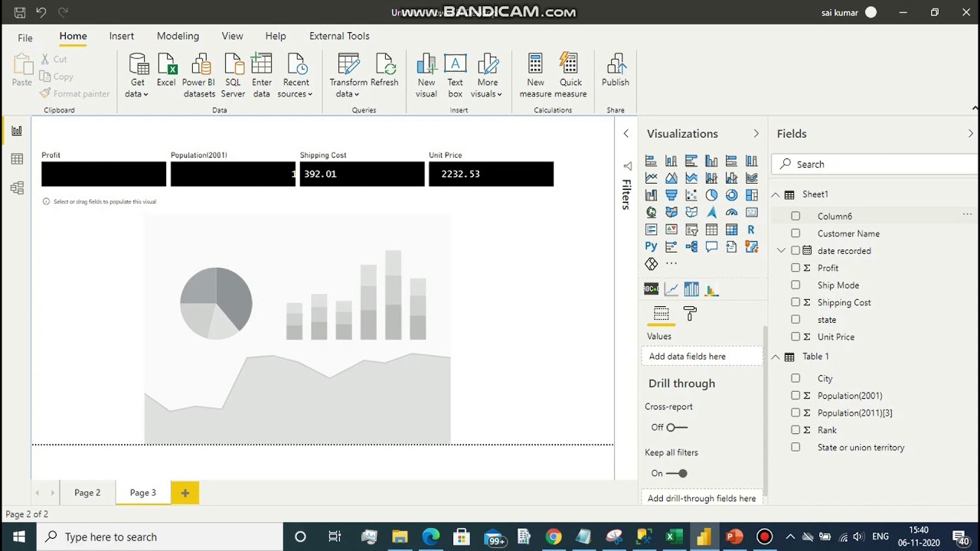Select the Scatter chart visual
Viewport: 980px width, 551px height.
click(x=691, y=195)
